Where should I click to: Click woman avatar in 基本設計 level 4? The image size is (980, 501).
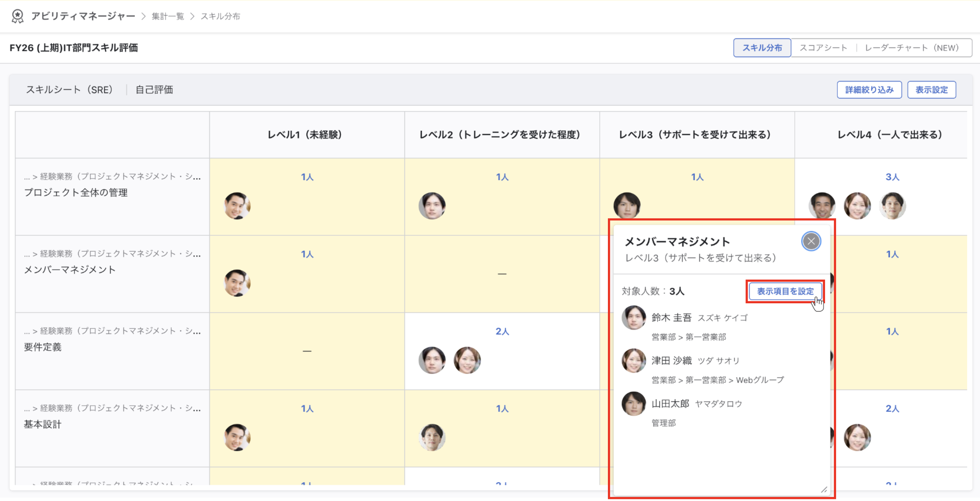pos(857,438)
